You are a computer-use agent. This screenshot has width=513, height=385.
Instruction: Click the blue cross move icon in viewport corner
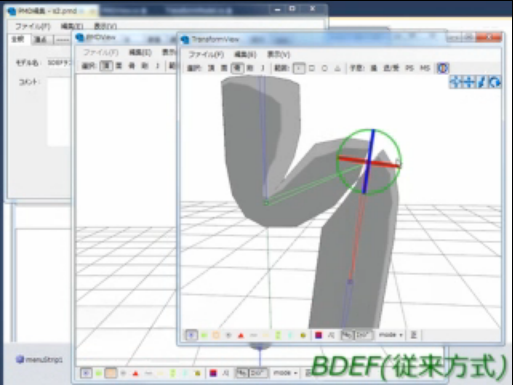click(468, 82)
